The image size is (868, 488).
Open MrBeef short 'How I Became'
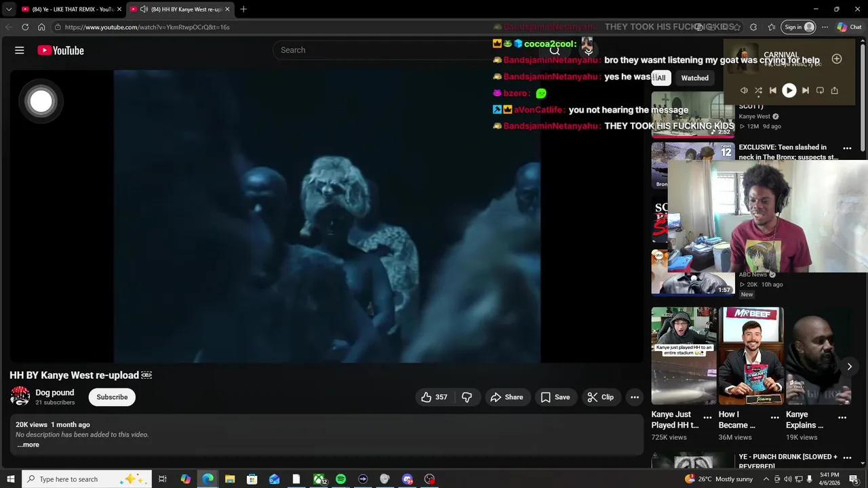[x=751, y=356]
